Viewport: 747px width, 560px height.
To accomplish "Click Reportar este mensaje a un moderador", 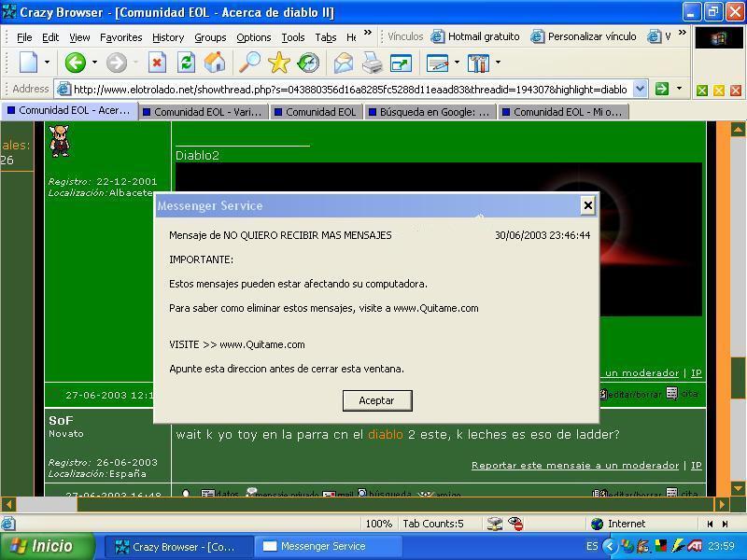I will point(574,465).
